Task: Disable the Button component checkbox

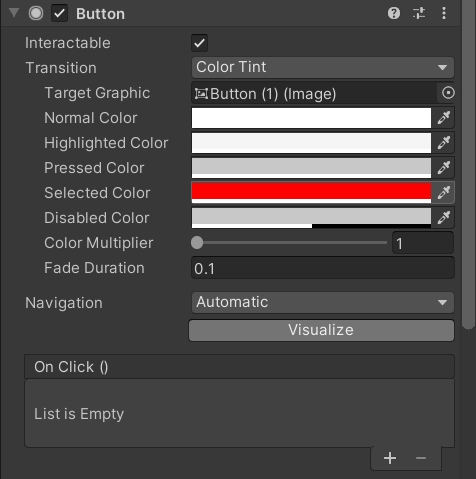Action: click(x=59, y=13)
